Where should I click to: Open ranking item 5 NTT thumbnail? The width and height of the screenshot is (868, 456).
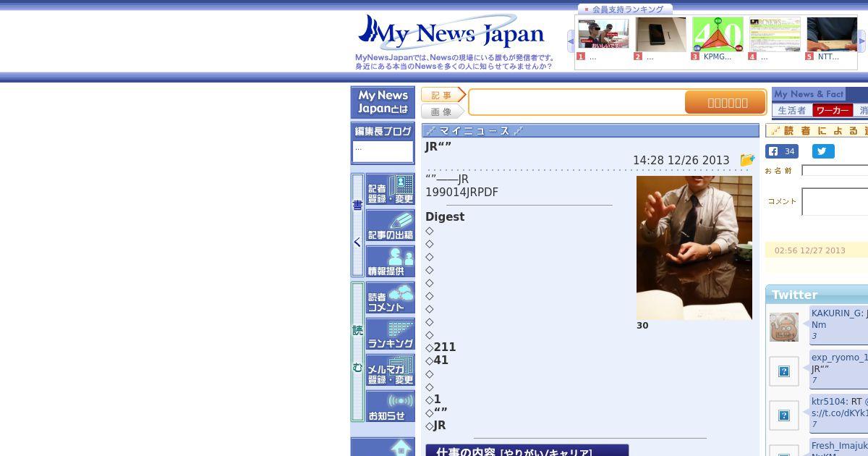(832, 34)
